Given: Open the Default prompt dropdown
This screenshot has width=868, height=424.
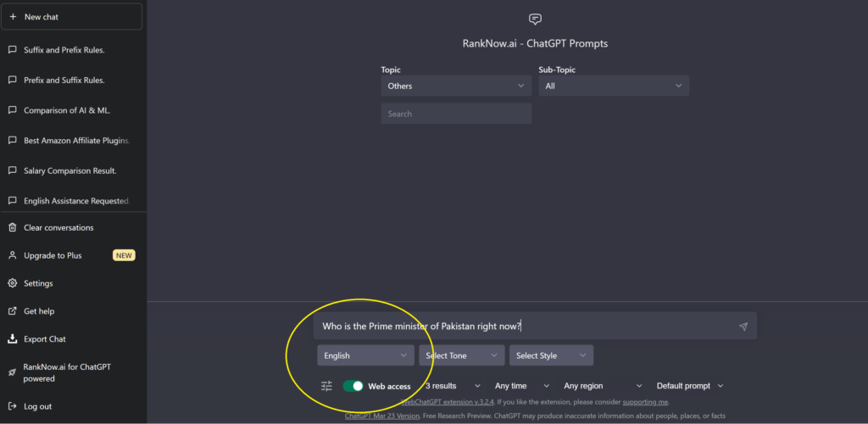Looking at the screenshot, I should point(690,386).
